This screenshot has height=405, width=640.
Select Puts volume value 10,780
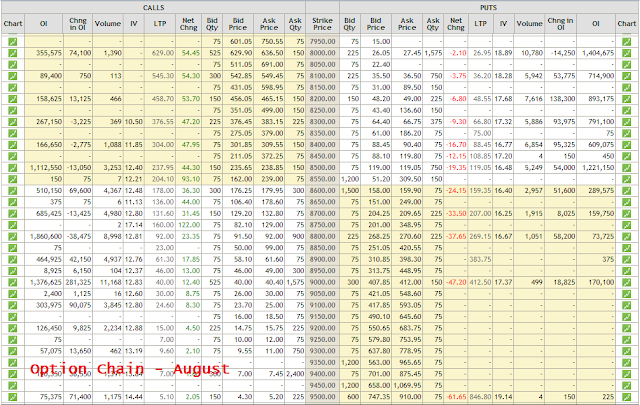(x=532, y=53)
